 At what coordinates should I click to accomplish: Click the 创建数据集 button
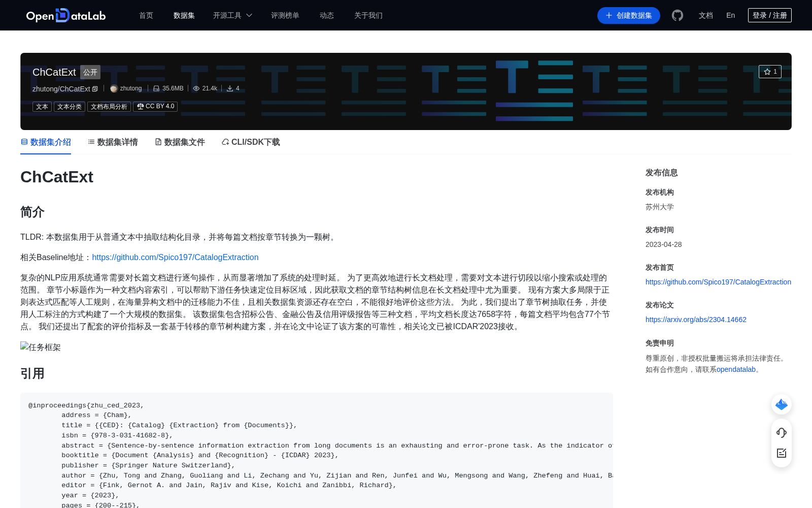(629, 15)
